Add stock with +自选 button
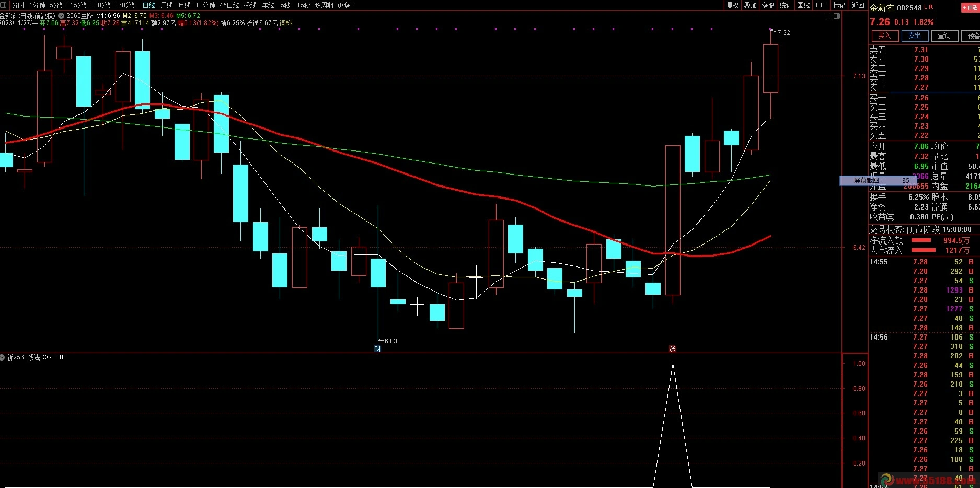The width and height of the screenshot is (980, 488). [x=970, y=8]
